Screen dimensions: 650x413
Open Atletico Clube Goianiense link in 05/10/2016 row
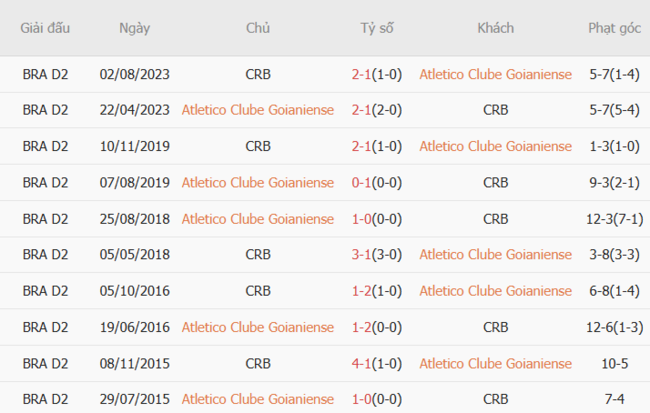click(x=495, y=290)
